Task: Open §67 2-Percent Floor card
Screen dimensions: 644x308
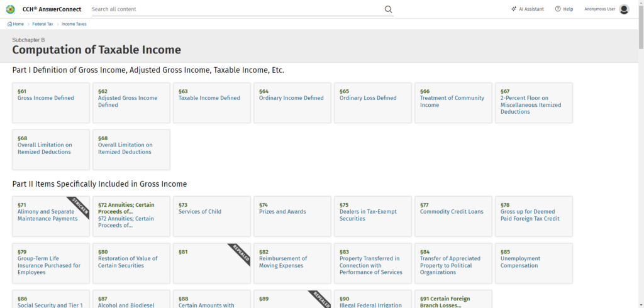Action: (534, 102)
